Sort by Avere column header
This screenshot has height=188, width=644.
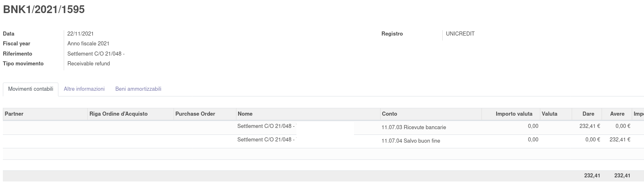click(x=617, y=114)
